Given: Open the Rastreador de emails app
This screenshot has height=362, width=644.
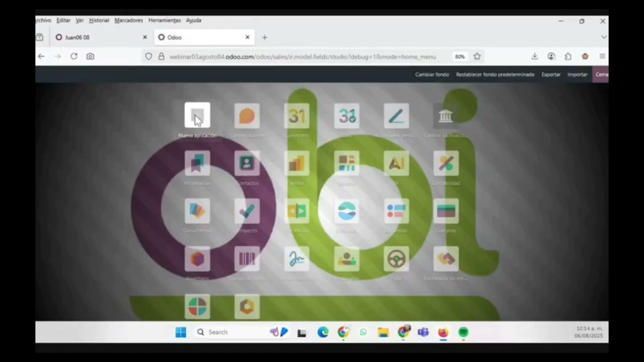Looking at the screenshot, I should click(446, 259).
